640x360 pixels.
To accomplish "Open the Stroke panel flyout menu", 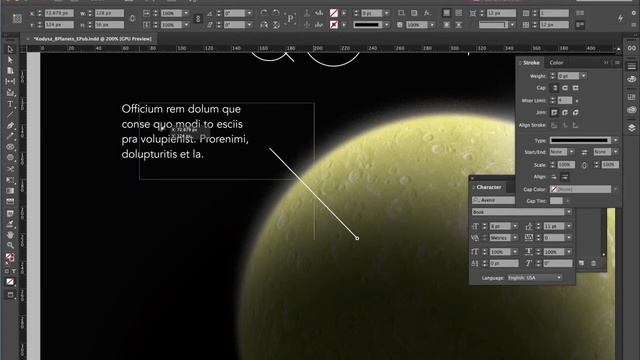I will pos(617,62).
